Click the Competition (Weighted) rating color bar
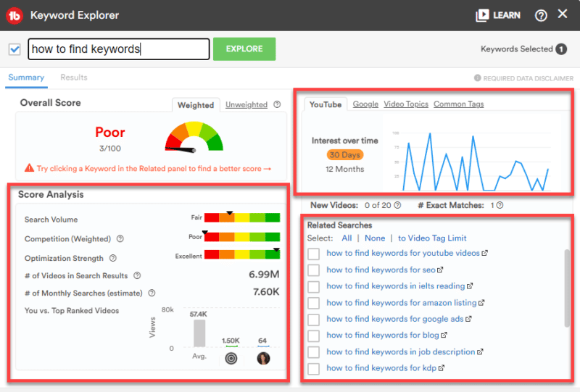 (x=242, y=237)
